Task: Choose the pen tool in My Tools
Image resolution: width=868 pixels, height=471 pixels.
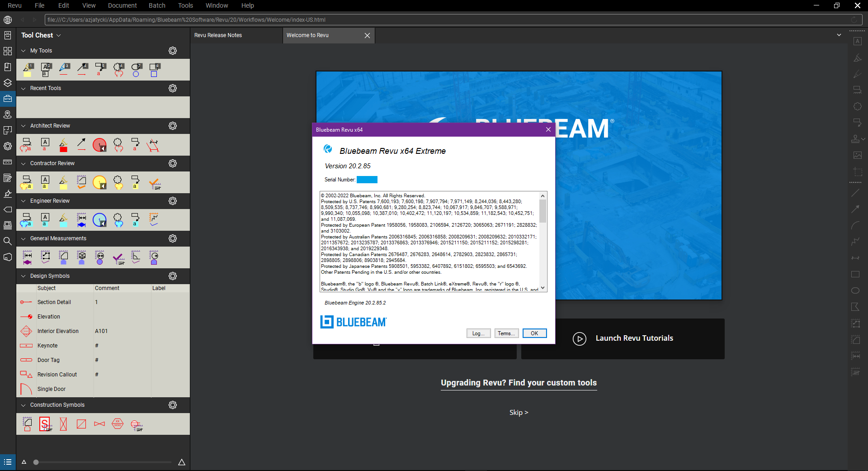Action: tap(64, 70)
